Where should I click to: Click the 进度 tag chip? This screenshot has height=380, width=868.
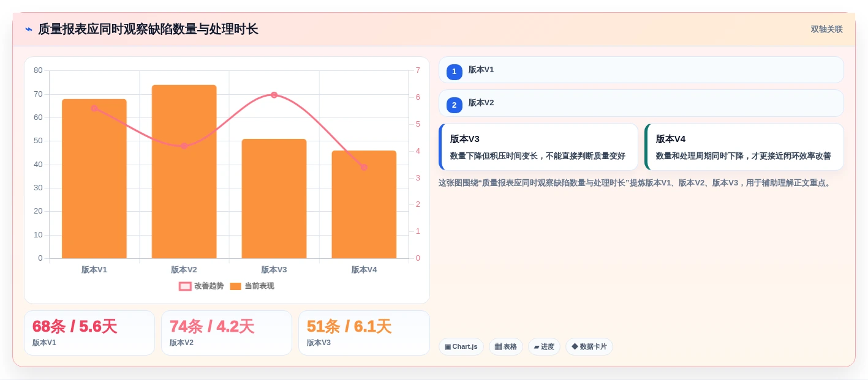point(544,347)
